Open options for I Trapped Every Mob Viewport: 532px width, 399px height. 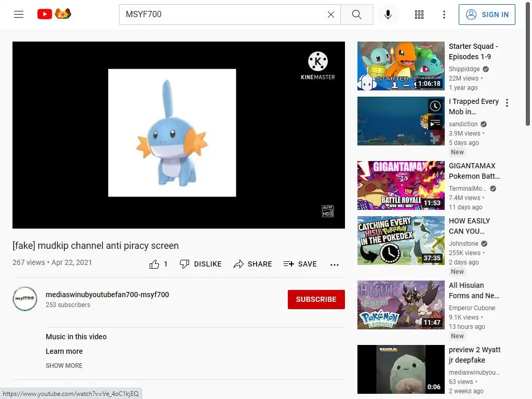[x=507, y=103]
